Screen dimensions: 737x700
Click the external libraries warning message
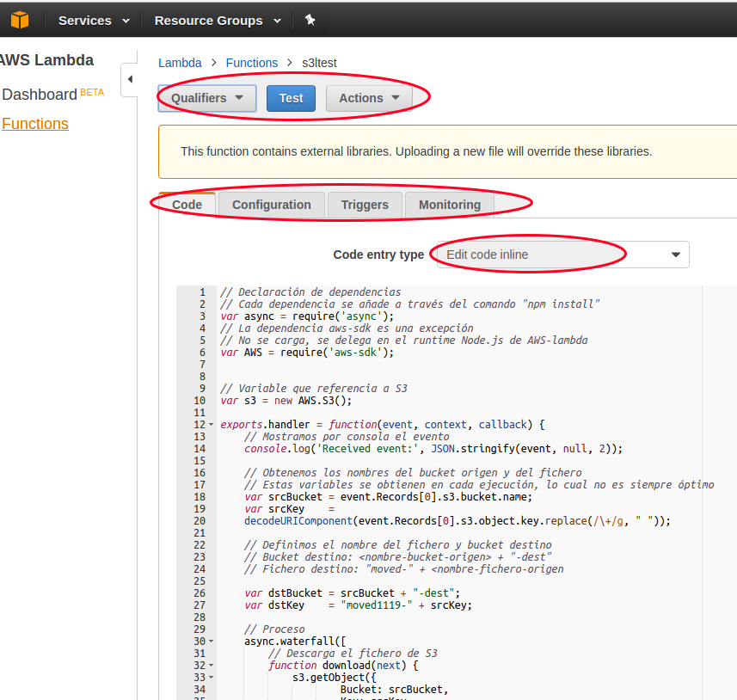pos(416,151)
